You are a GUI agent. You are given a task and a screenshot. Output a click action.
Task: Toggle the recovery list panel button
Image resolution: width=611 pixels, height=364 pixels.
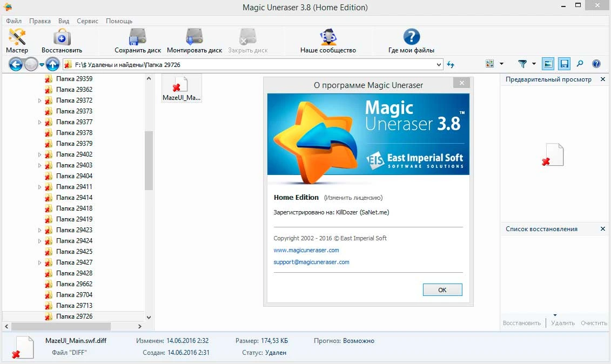tap(564, 64)
